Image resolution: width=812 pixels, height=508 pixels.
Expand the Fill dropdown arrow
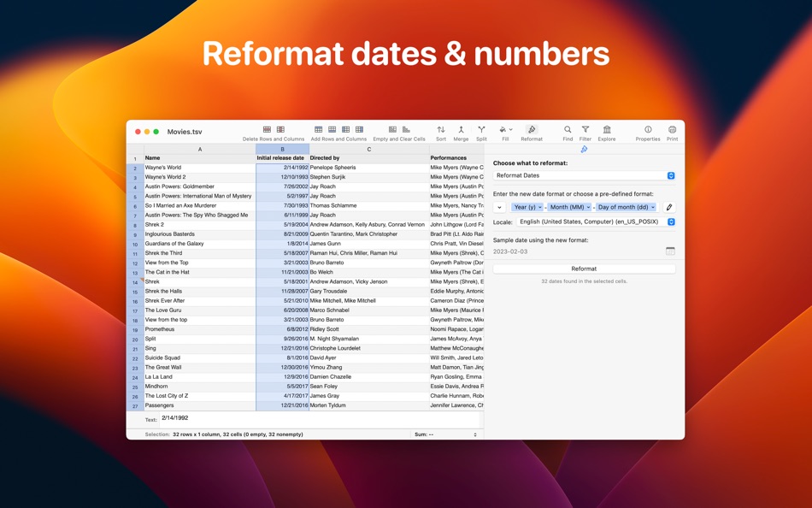pos(510,130)
